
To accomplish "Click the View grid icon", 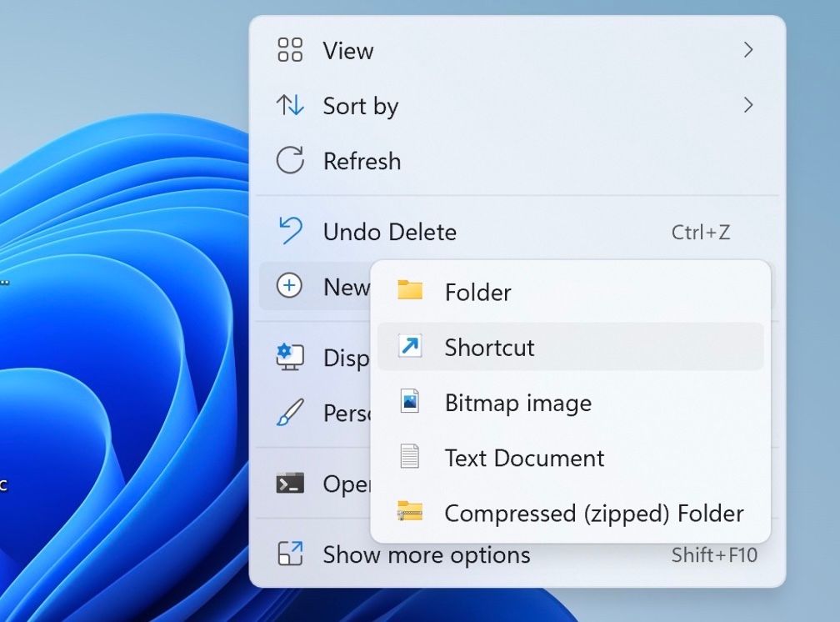I will tap(290, 50).
